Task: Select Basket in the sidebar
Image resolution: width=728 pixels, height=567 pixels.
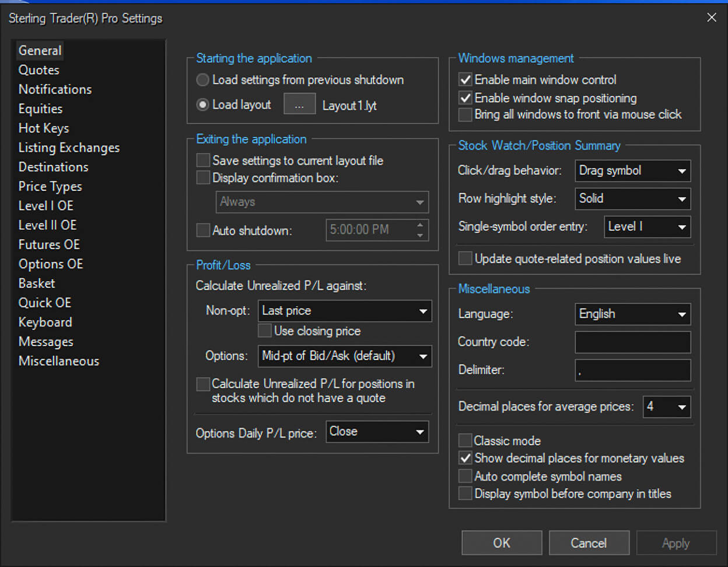Action: pyautogui.click(x=37, y=283)
